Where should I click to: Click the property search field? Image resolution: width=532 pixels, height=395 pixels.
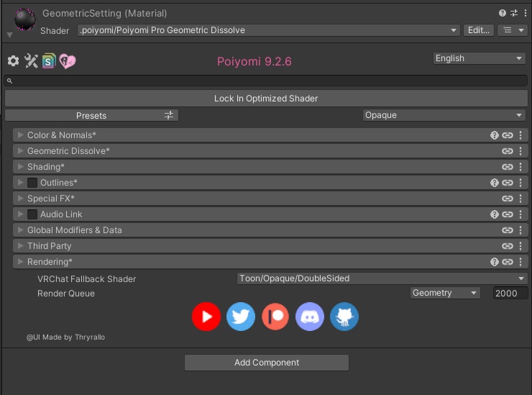[x=266, y=81]
